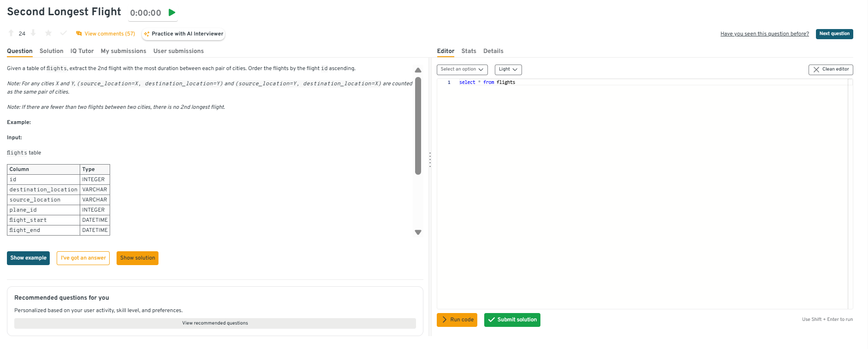868x349 pixels.
Task: Mark question as completed with checkmark
Action: (64, 33)
